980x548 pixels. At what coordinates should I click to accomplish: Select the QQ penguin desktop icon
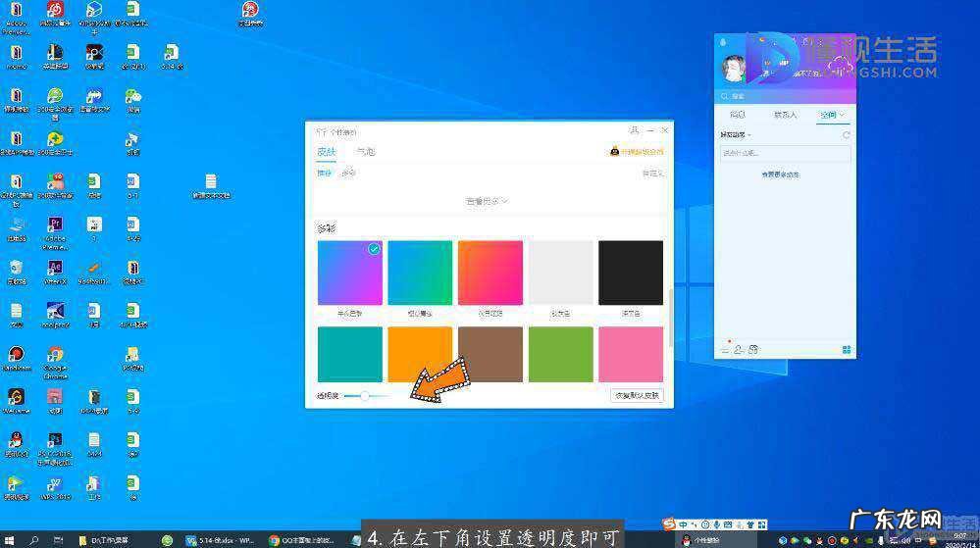coord(17,444)
